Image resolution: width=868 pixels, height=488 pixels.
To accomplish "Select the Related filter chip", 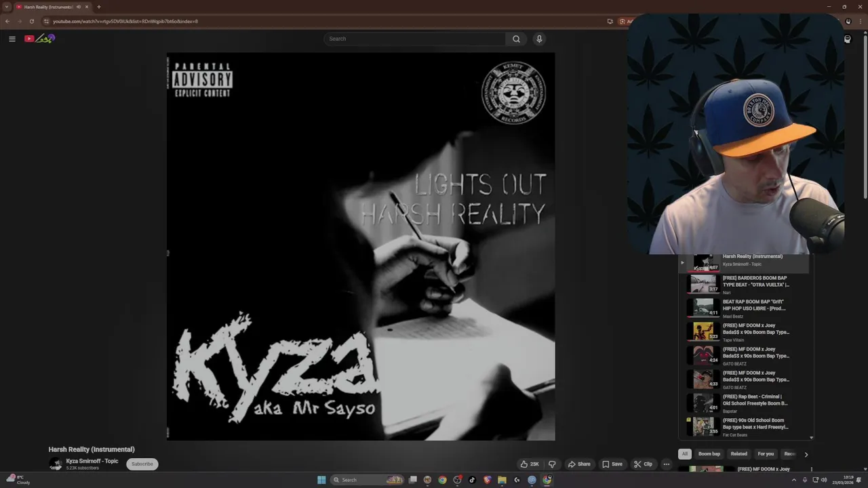I will [x=738, y=454].
